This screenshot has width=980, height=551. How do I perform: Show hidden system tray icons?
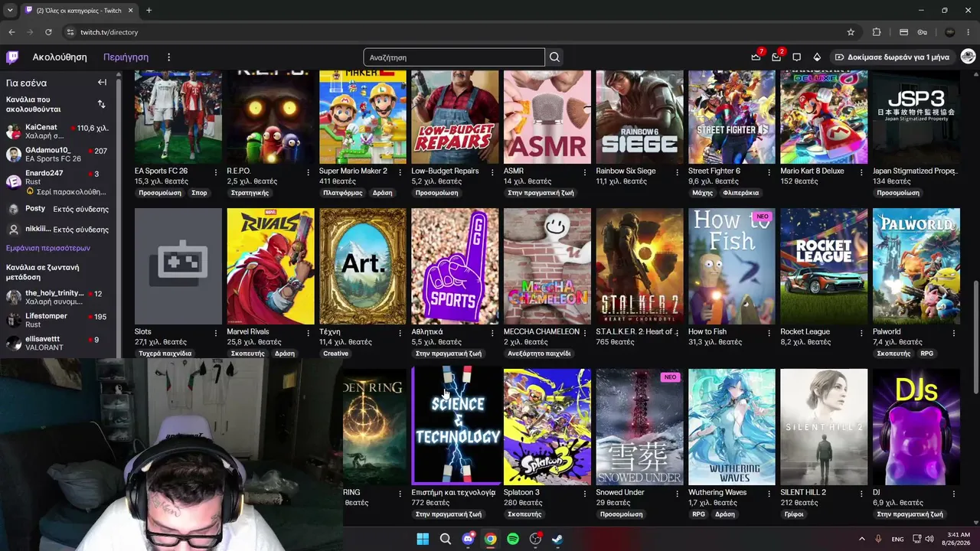click(x=861, y=539)
